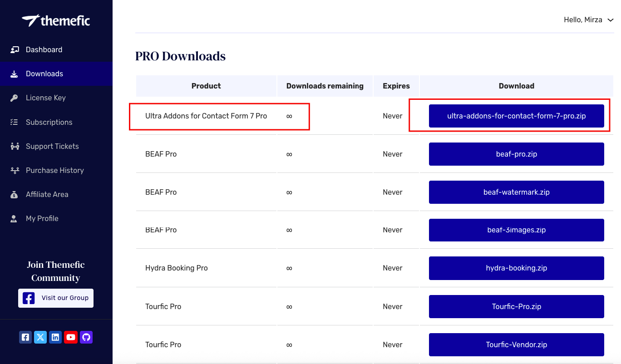Click Ultra Addons for Contact Form 7 Pro cell

tap(206, 116)
